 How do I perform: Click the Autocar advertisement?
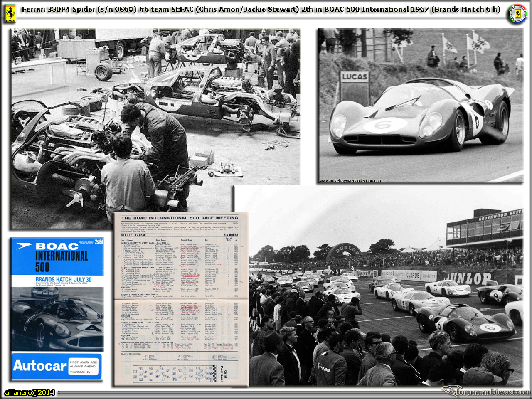click(x=57, y=366)
